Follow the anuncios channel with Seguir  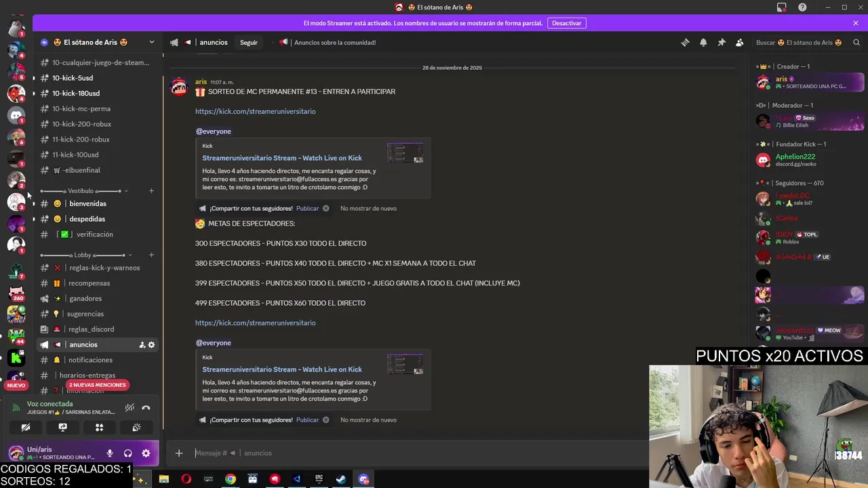click(249, 43)
